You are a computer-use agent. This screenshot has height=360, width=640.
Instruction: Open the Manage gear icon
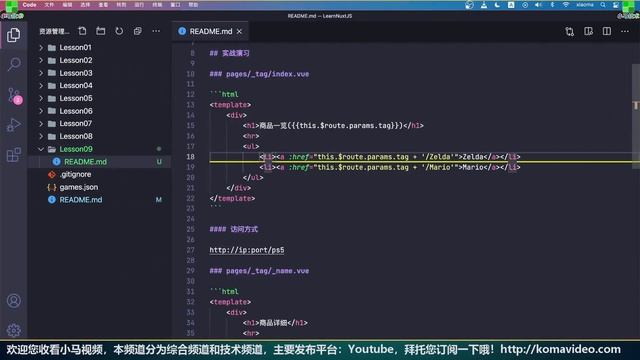point(13,330)
